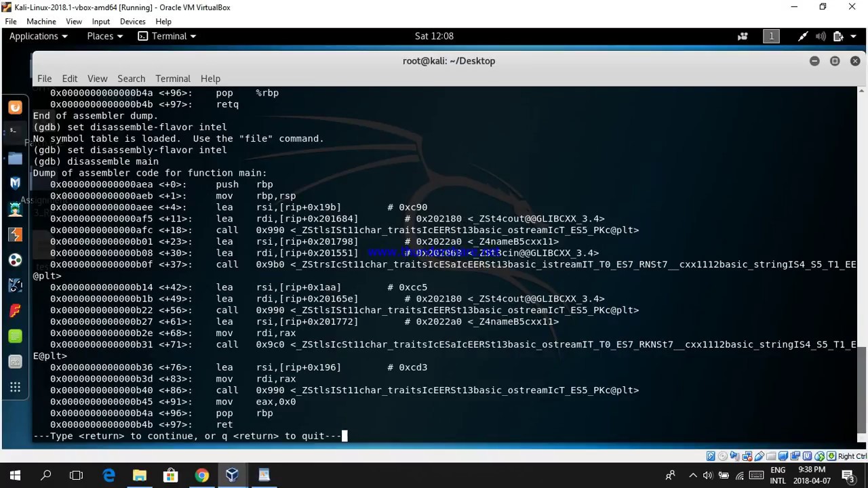This screenshot has width=868, height=488.
Task: Open the terminal window's Help menu
Action: pyautogui.click(x=210, y=79)
